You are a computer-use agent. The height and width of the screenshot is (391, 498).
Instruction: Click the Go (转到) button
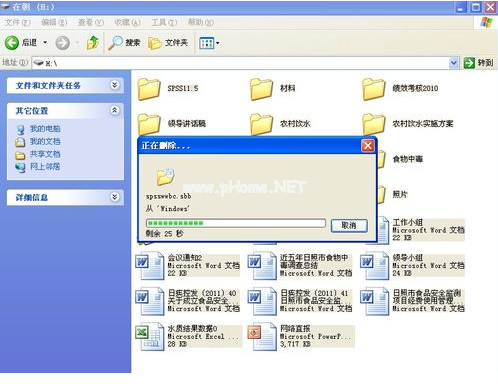click(479, 63)
